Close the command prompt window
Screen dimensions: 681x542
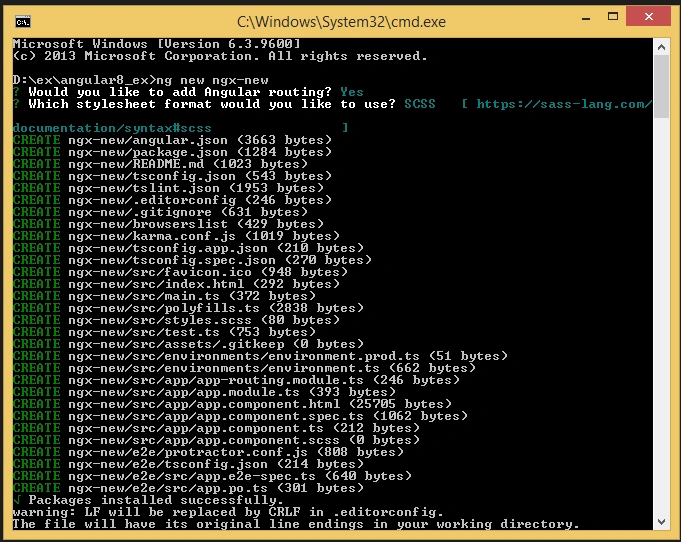pos(648,17)
